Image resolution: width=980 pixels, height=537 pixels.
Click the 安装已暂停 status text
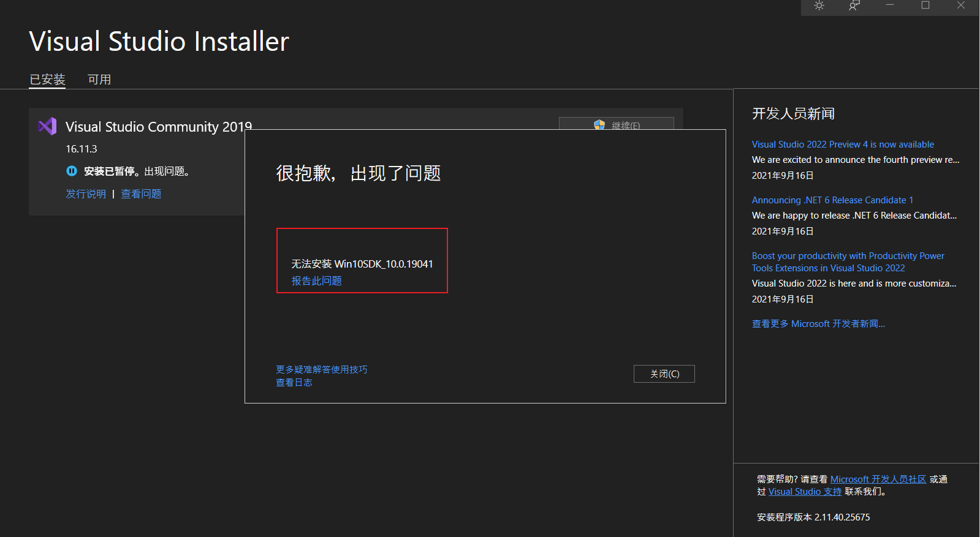110,171
